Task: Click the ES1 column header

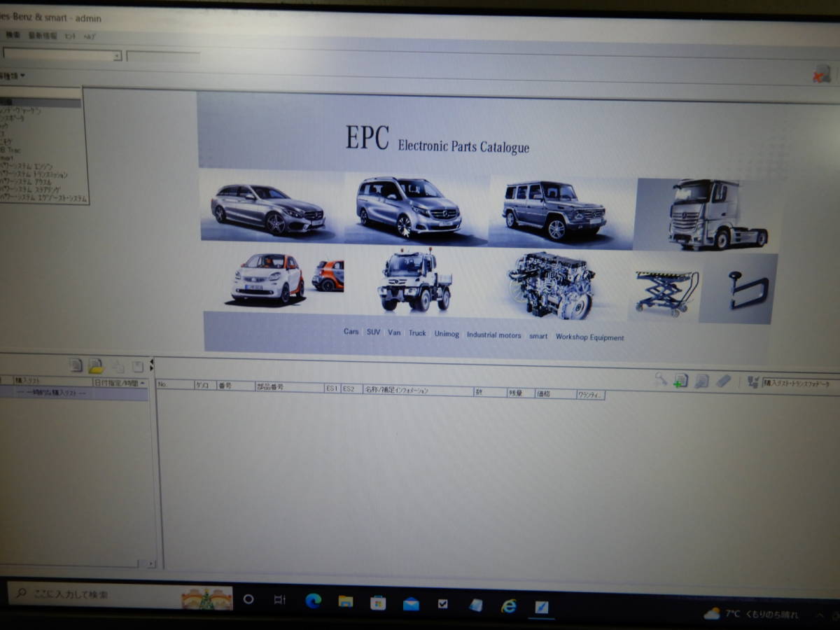Action: pyautogui.click(x=332, y=388)
